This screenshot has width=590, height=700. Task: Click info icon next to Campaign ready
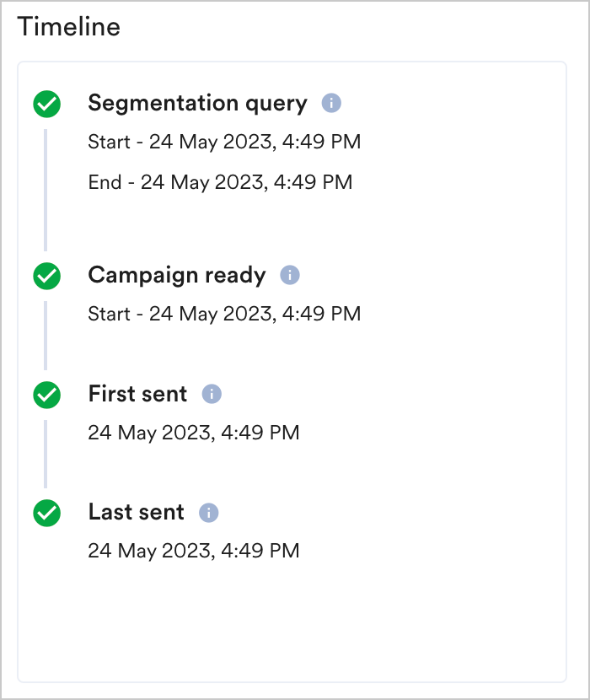pyautogui.click(x=290, y=275)
